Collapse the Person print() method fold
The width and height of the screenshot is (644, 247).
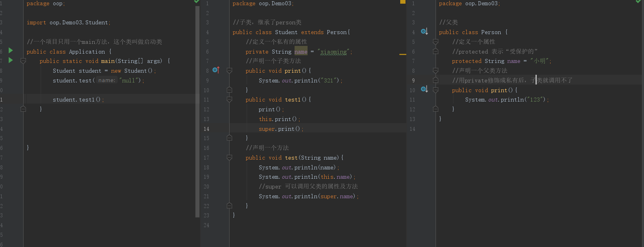(436, 90)
